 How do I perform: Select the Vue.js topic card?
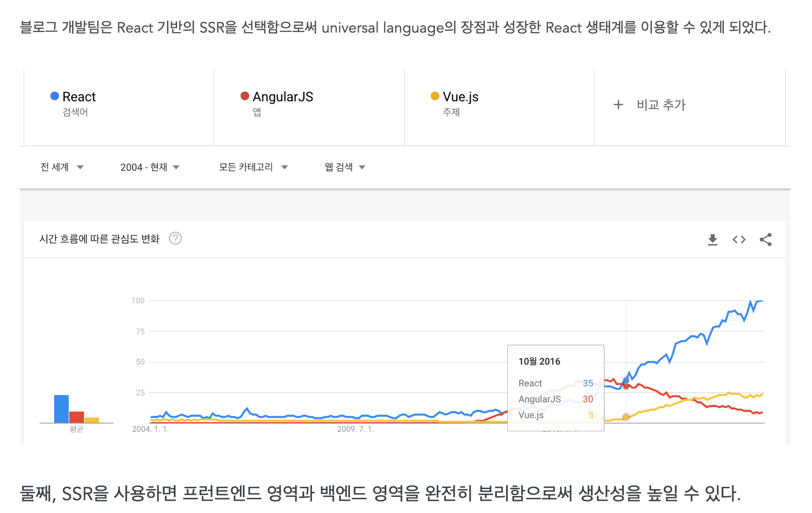[x=499, y=107]
